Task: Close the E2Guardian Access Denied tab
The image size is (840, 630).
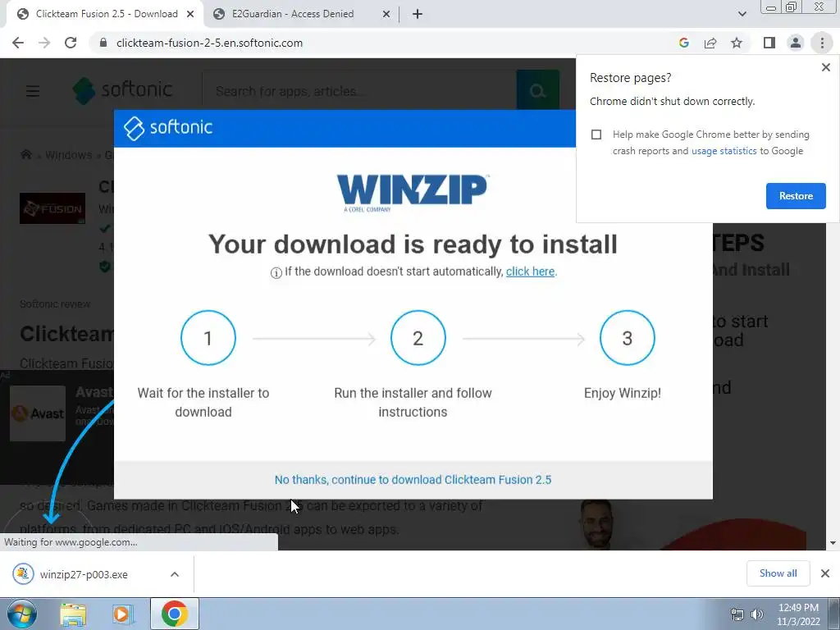Action: pyautogui.click(x=386, y=14)
